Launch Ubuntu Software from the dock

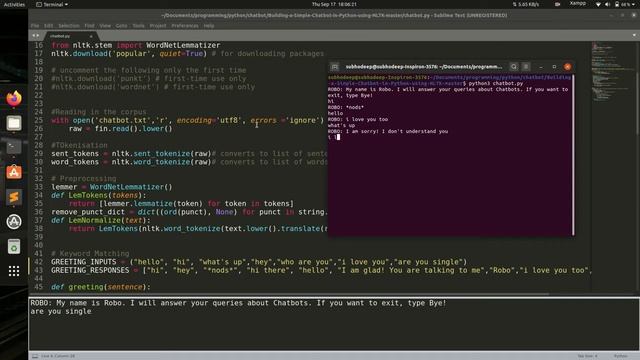pos(14,172)
